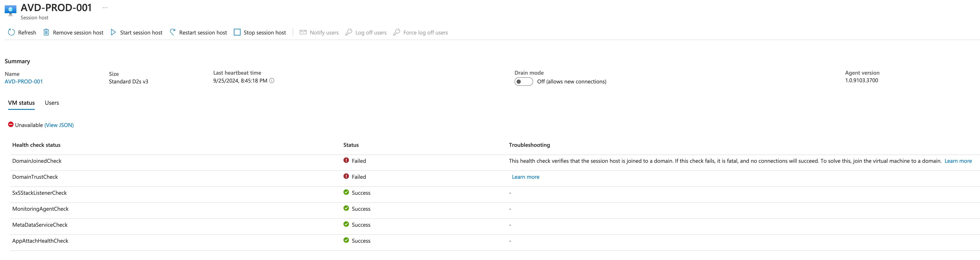Click the Failed status text for DomainJoinedCheck
Viewport: 980px width, 260px height.
pos(359,161)
